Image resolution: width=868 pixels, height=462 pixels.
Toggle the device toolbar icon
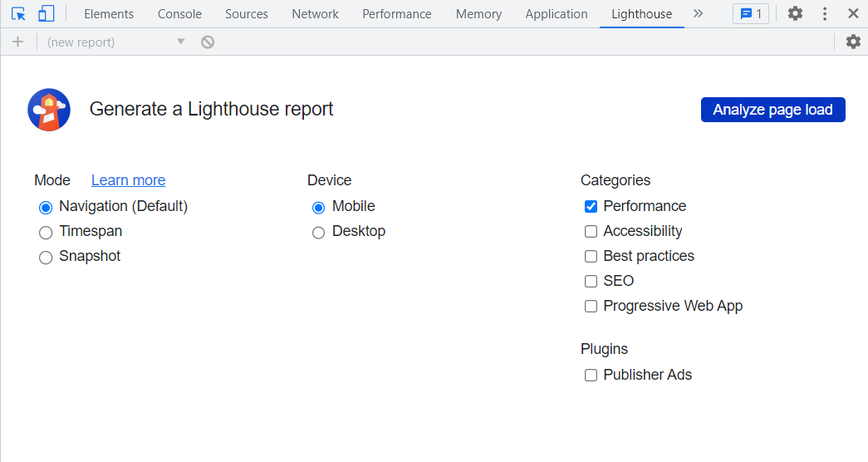[47, 13]
